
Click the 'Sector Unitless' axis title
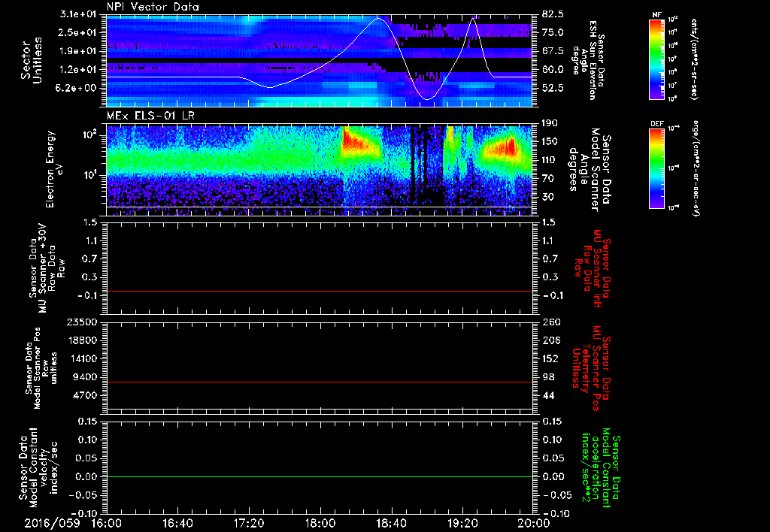tap(31, 60)
